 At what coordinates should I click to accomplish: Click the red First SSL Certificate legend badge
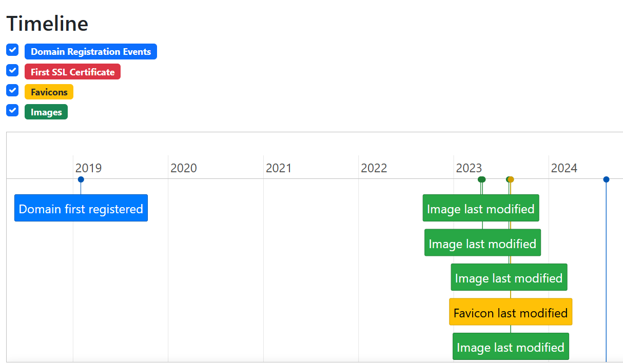point(72,71)
